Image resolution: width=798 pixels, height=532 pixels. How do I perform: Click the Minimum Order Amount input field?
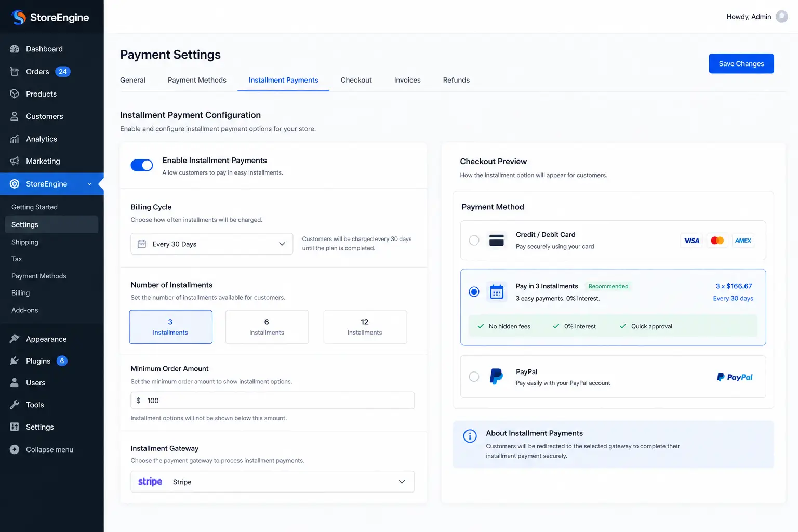tap(273, 401)
